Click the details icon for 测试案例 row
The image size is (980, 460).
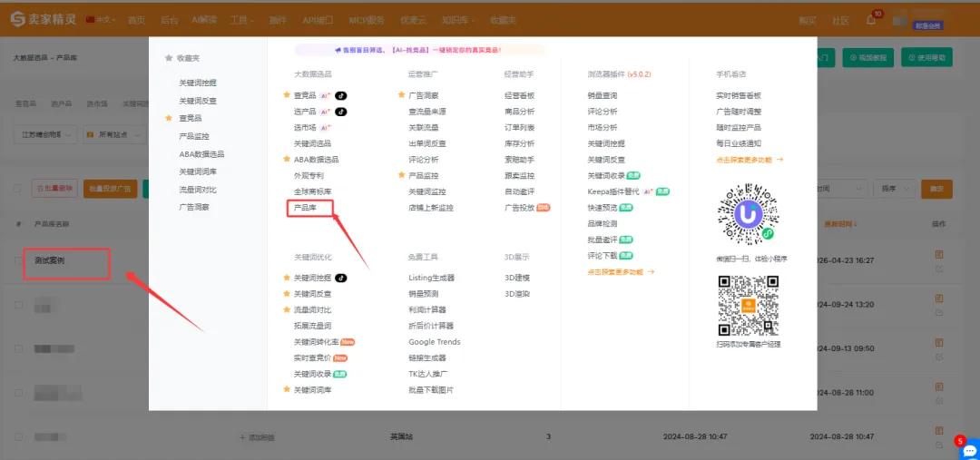click(x=939, y=255)
